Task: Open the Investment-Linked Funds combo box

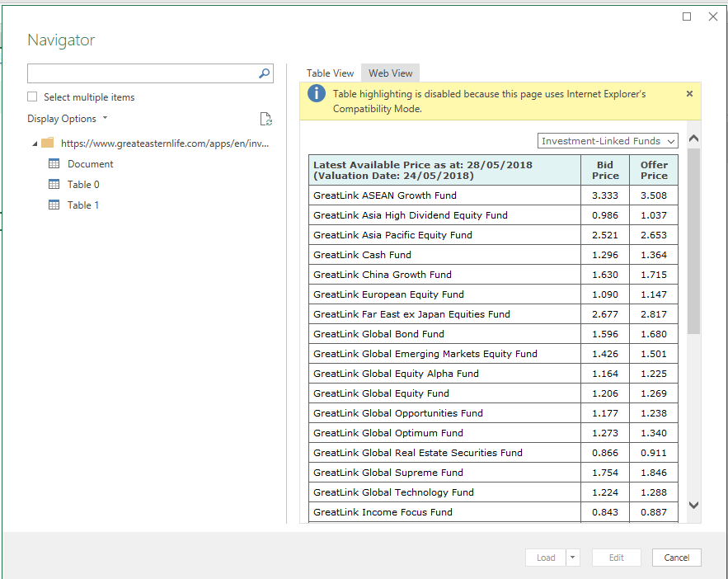Action: point(608,141)
